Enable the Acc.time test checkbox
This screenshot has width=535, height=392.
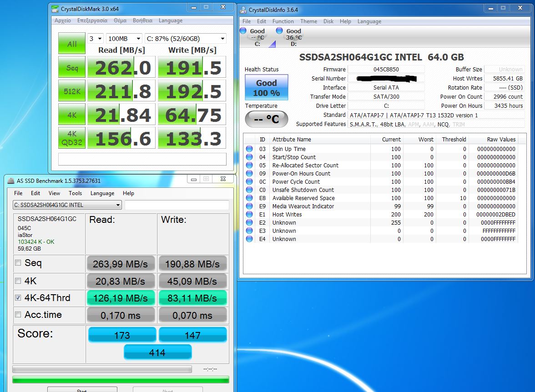pyautogui.click(x=18, y=315)
